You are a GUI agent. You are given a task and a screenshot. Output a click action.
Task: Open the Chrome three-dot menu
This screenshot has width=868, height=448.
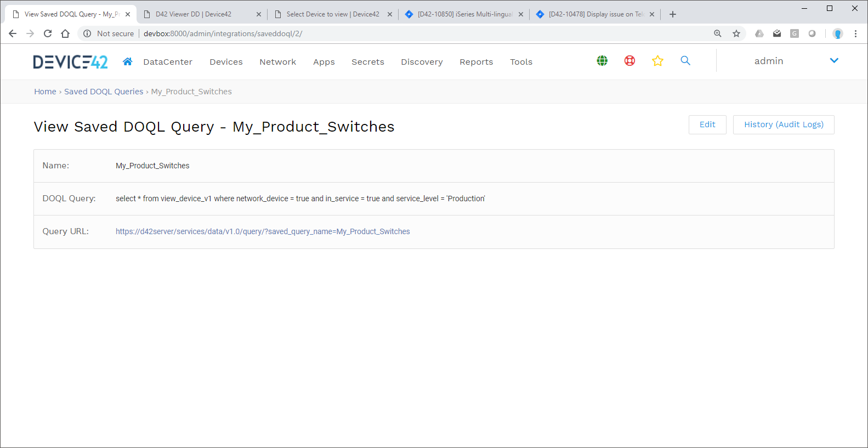[x=855, y=33]
